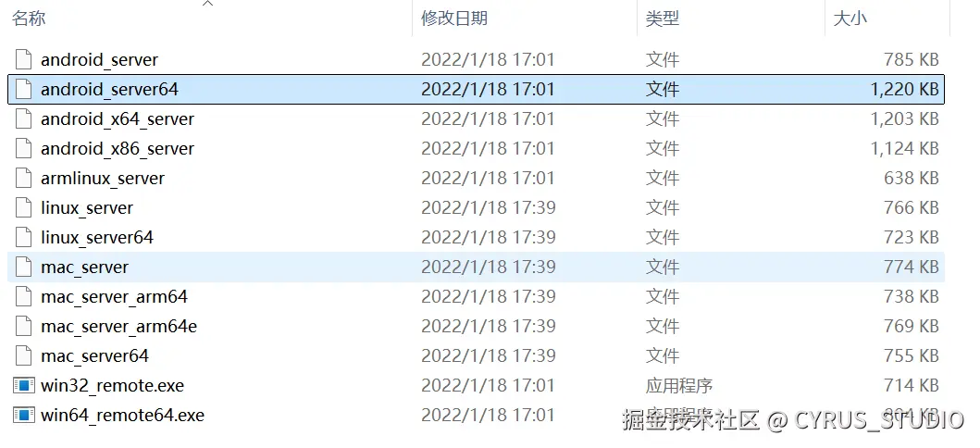
Task: Select the android_x86_server file name
Action: [x=118, y=149]
